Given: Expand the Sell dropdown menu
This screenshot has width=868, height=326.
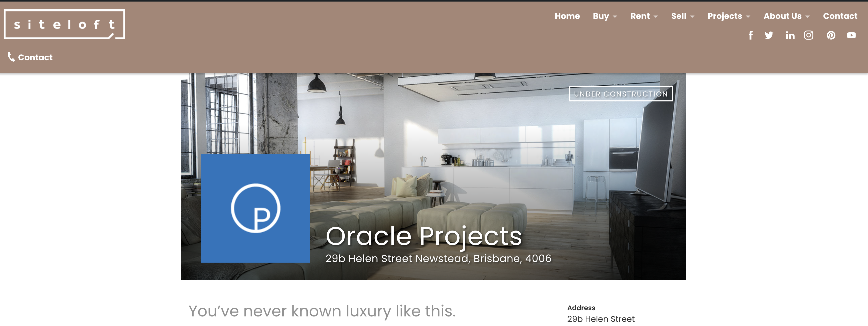Looking at the screenshot, I should 683,16.
